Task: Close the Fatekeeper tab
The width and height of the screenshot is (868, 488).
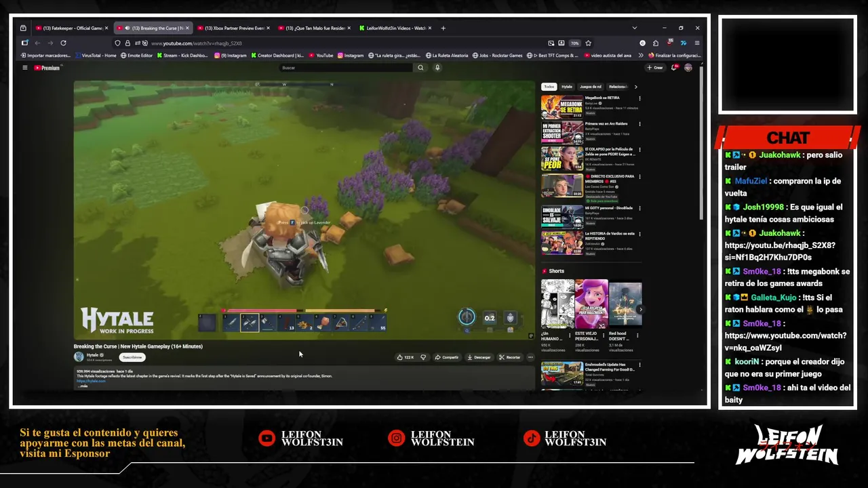Action: tap(106, 28)
